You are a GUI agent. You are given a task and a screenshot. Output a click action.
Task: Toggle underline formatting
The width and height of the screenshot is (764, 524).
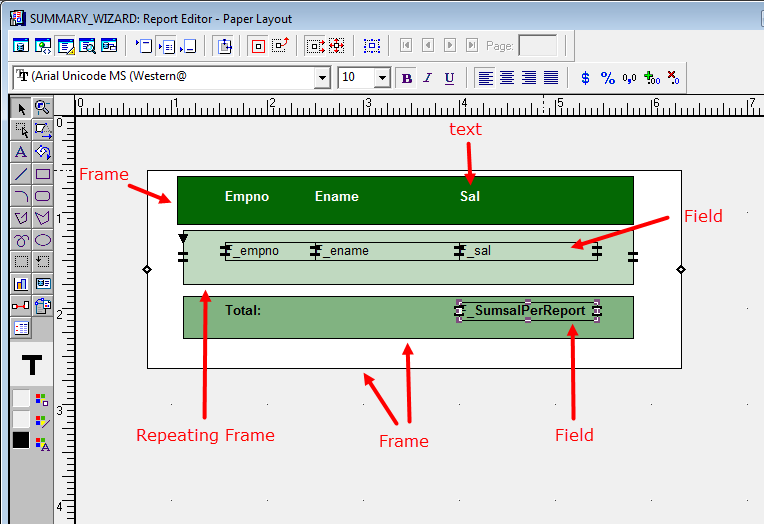click(x=449, y=78)
